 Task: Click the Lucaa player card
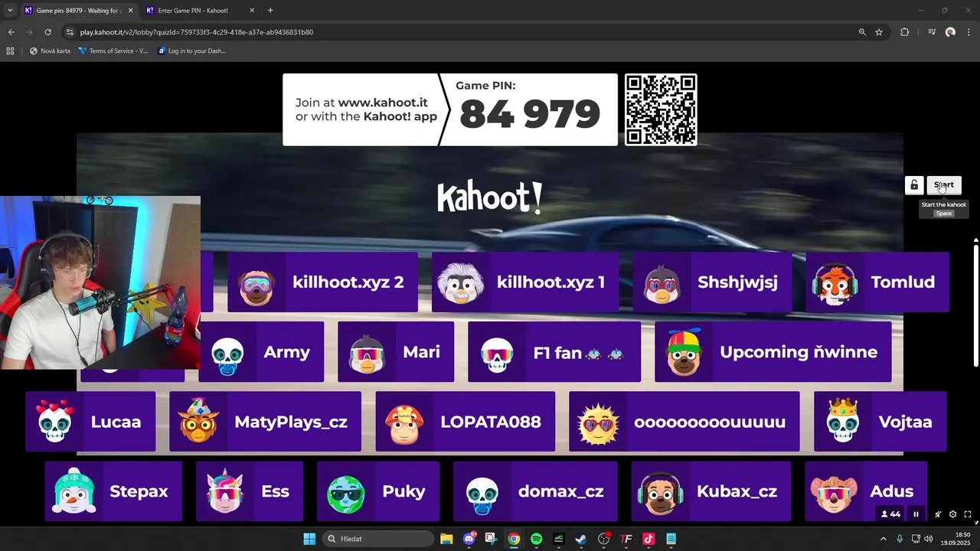click(90, 422)
